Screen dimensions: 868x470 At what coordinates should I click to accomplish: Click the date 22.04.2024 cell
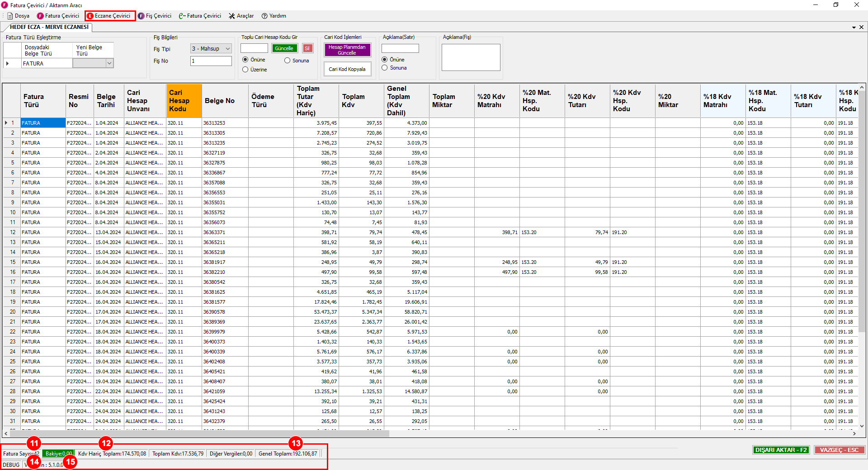click(108, 391)
